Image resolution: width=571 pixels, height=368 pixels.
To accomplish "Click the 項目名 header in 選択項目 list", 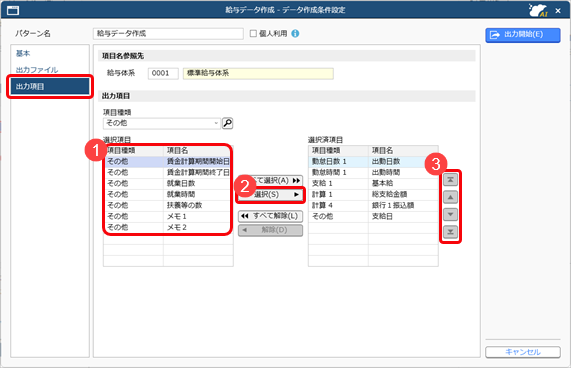I will (198, 151).
